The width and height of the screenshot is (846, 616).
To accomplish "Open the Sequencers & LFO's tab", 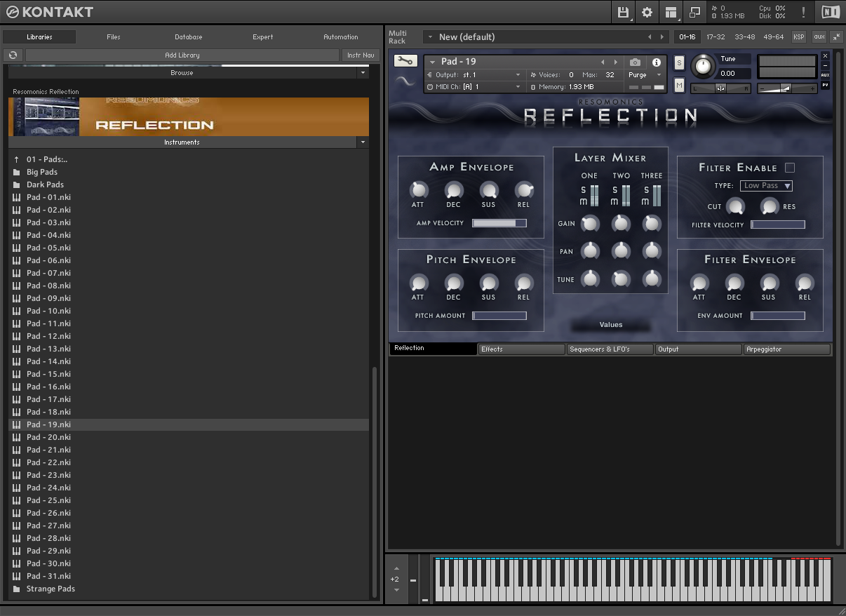I will tap(610, 349).
